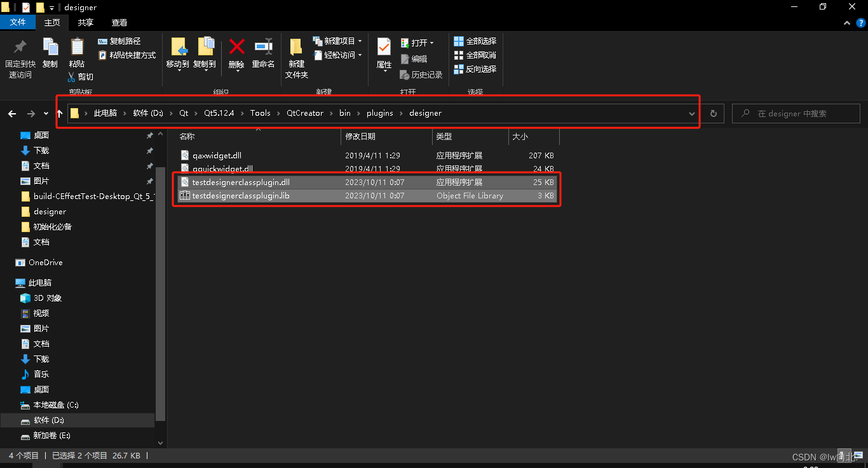Click the 剪切 (Cut) scissors icon
Screen dimensions: 868x468
point(72,77)
